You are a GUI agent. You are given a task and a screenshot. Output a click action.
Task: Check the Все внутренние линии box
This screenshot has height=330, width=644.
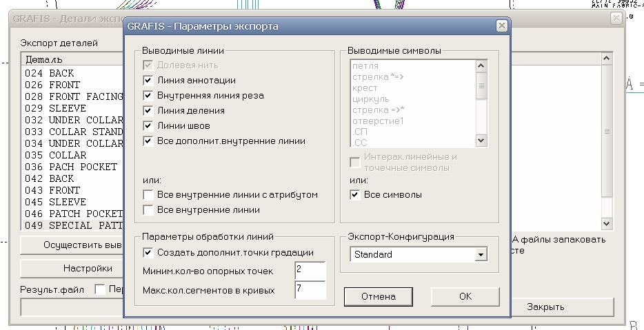(148, 209)
